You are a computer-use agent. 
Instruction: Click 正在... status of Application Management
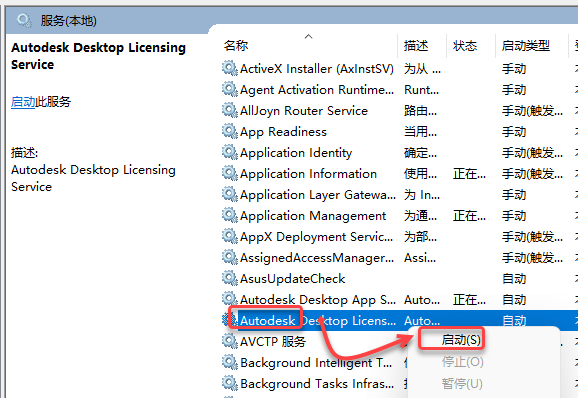[469, 216]
